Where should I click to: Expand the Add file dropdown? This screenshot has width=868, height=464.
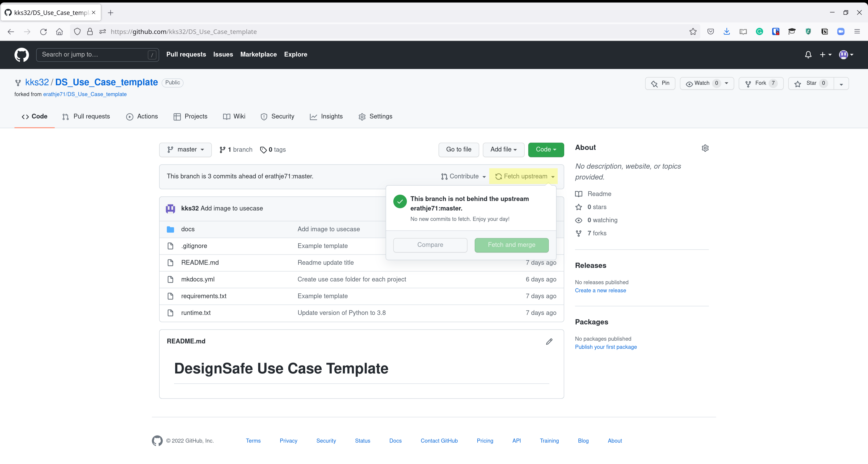click(x=503, y=150)
